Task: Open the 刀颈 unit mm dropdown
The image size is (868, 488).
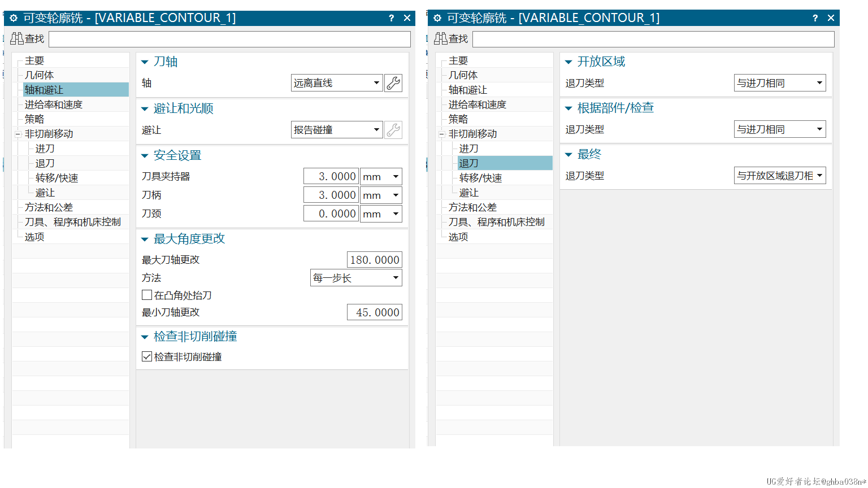Action: (381, 213)
